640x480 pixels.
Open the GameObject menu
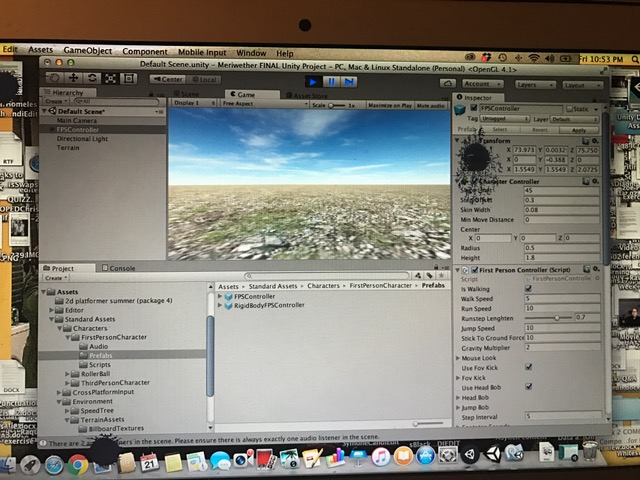[x=88, y=51]
